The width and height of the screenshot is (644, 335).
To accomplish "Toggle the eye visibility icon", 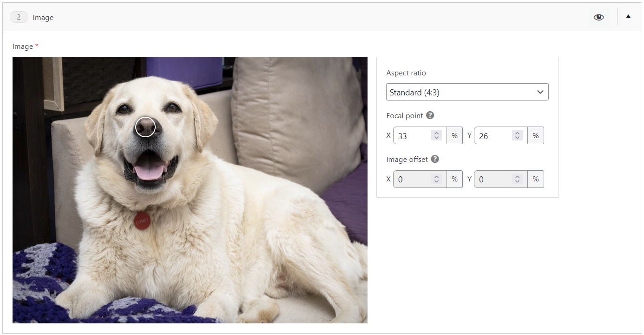I will tap(598, 17).
